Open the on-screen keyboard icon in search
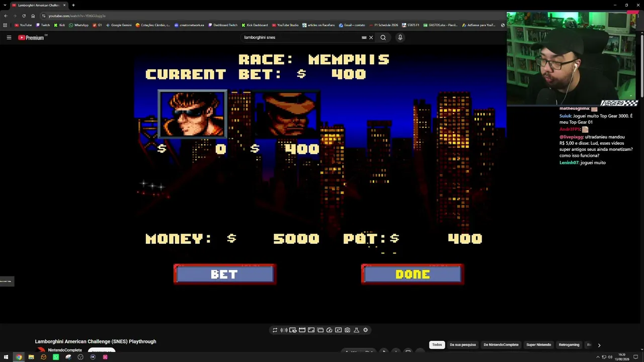 pyautogui.click(x=364, y=37)
